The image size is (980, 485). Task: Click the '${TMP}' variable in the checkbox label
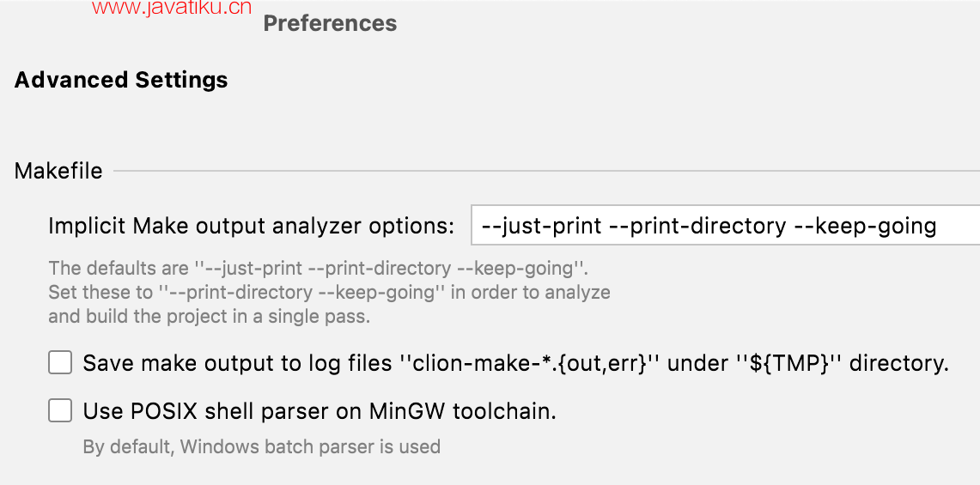789,363
